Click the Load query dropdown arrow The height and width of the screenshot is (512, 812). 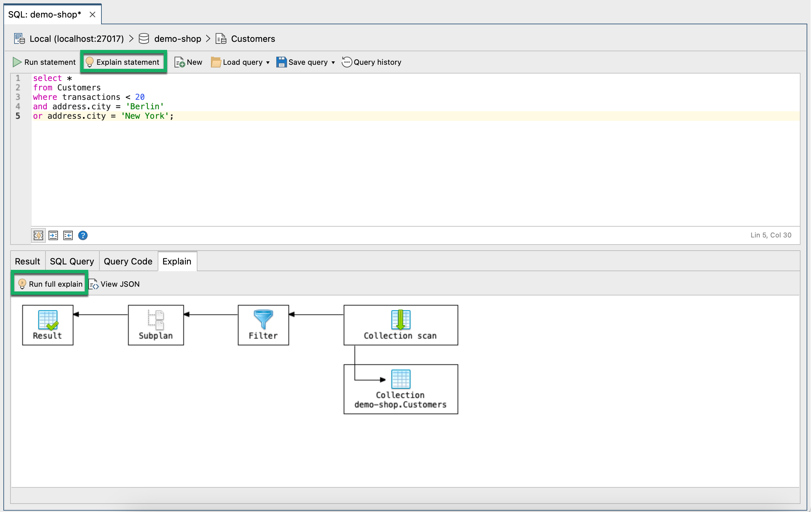[268, 62]
